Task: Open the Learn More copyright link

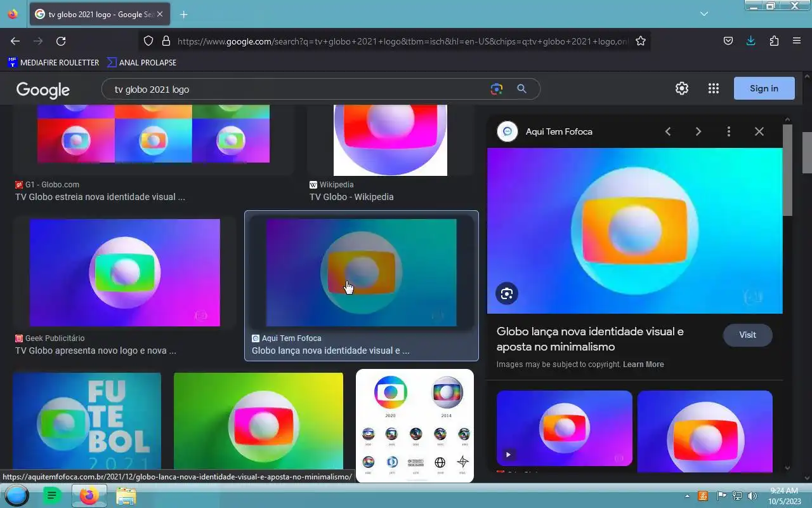Action: 643,364
